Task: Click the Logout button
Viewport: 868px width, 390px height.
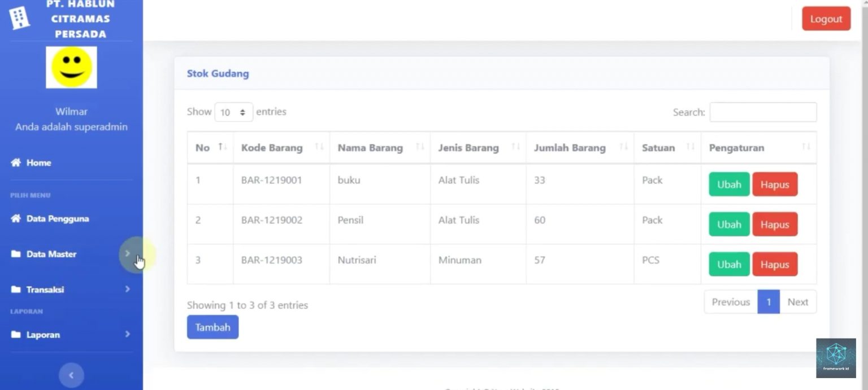Action: tap(826, 19)
